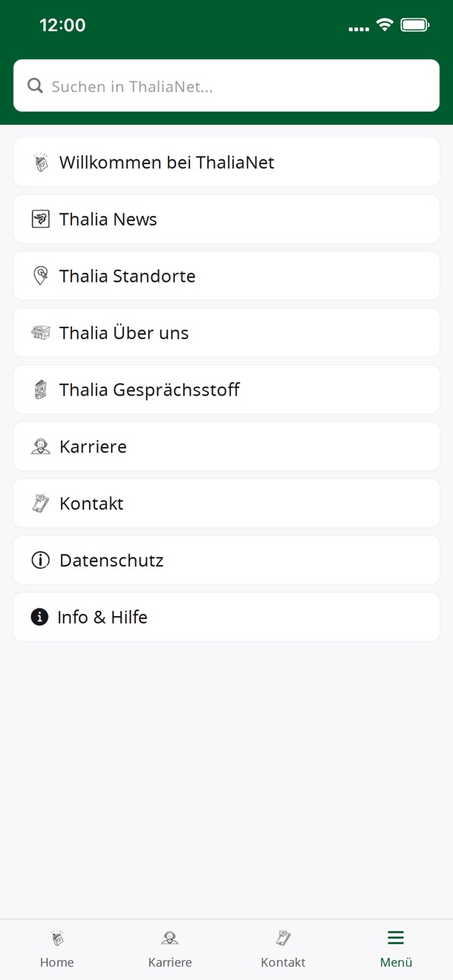Click the Kontakt phone icon in list

[40, 504]
